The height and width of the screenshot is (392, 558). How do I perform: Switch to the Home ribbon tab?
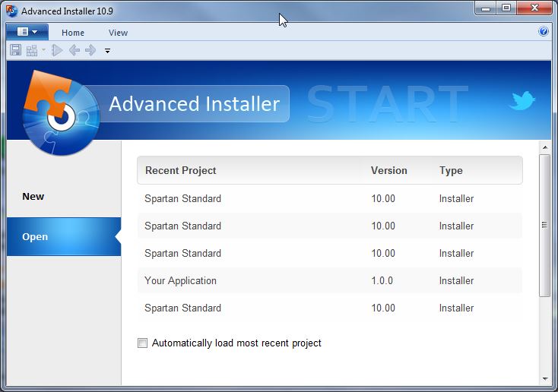(x=73, y=33)
